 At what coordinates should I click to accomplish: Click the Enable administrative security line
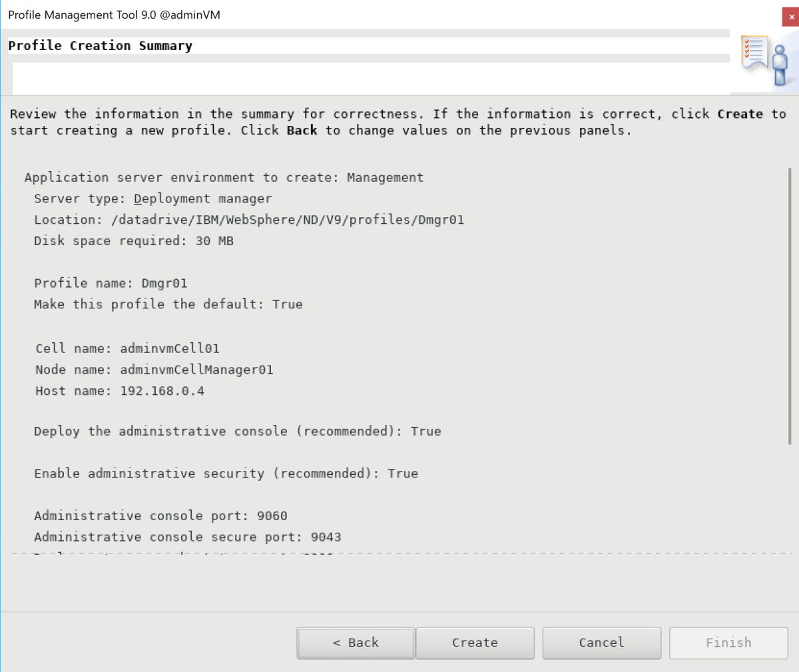pos(226,473)
